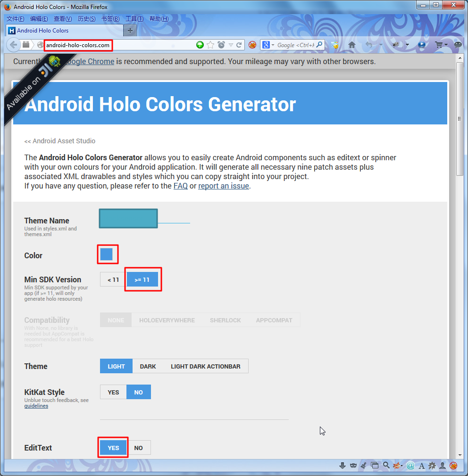Click the Theme Name text field
468x476 pixels.
145,219
